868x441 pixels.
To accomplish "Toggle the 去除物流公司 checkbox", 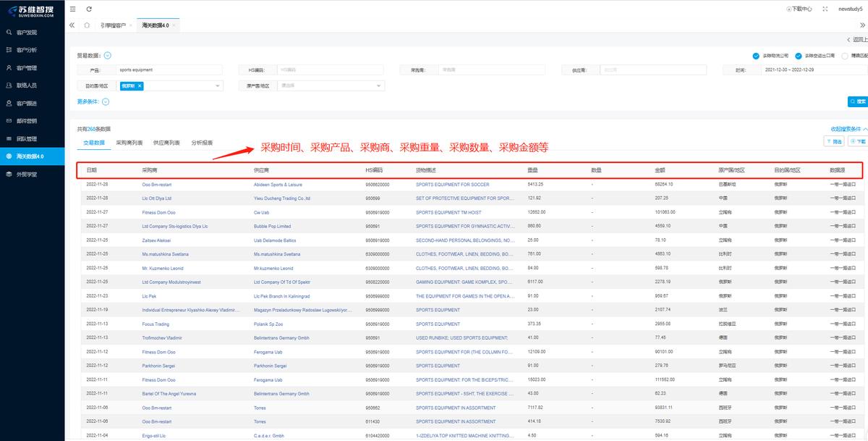I will pos(756,55).
